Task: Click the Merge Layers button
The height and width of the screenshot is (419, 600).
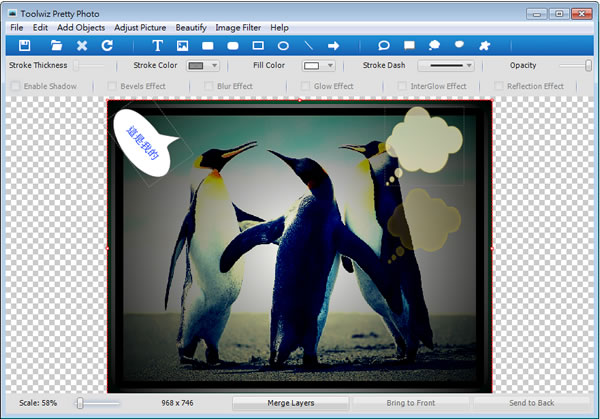Action: (289, 403)
